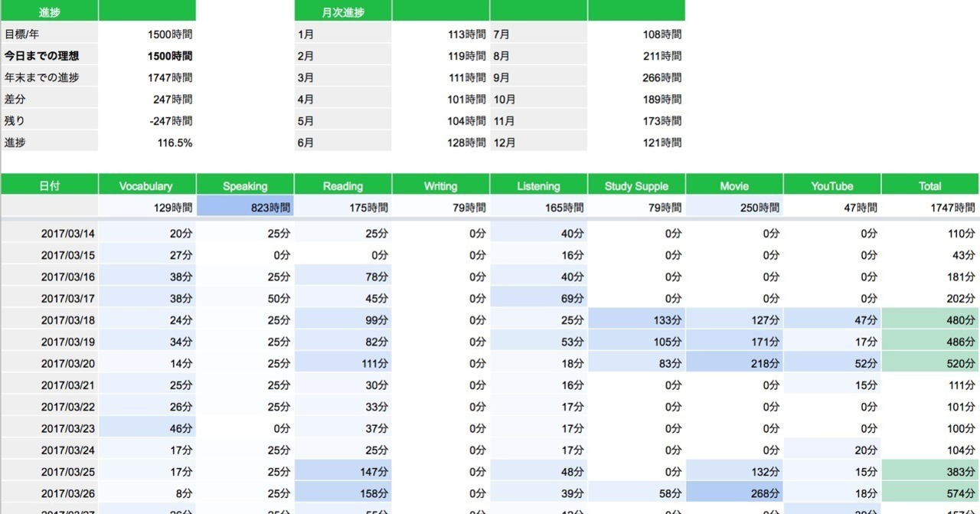The height and width of the screenshot is (514, 980).
Task: Select the 日付 header cell
Action: (x=49, y=185)
